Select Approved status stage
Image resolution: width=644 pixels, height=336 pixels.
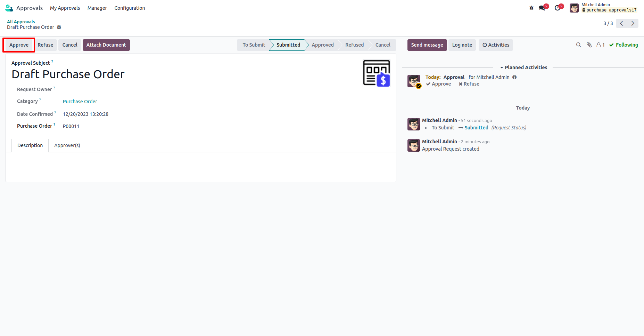[x=323, y=45]
